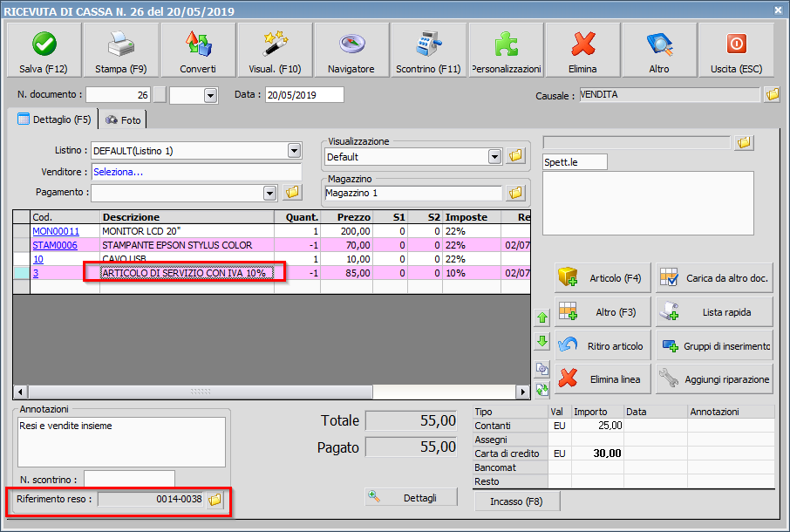Image resolution: width=790 pixels, height=532 pixels.
Task: Open Visual. (F10) preview
Action: 275,50
